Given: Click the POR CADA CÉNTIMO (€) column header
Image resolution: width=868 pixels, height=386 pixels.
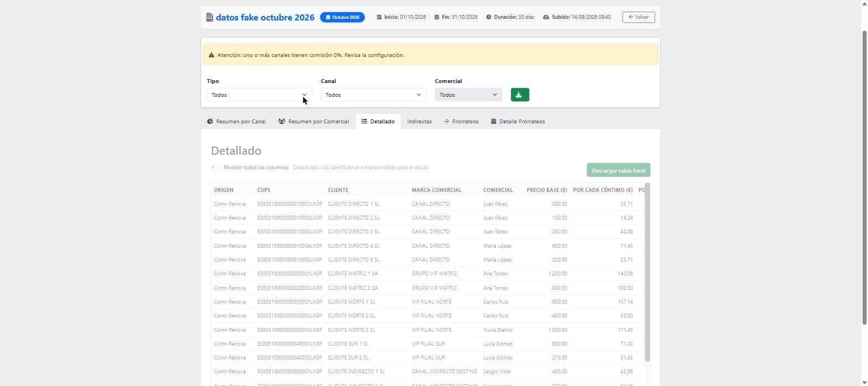Looking at the screenshot, I should [603, 190].
